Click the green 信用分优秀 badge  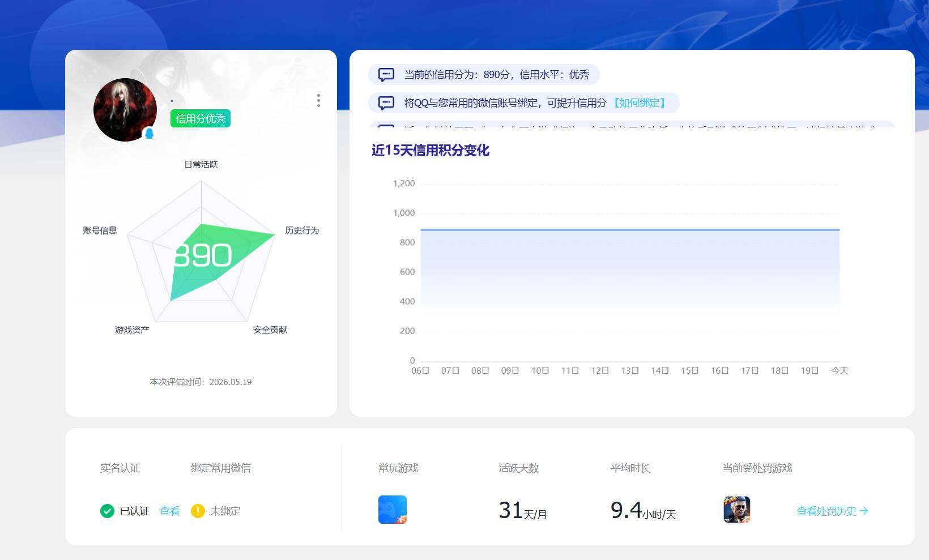click(201, 118)
